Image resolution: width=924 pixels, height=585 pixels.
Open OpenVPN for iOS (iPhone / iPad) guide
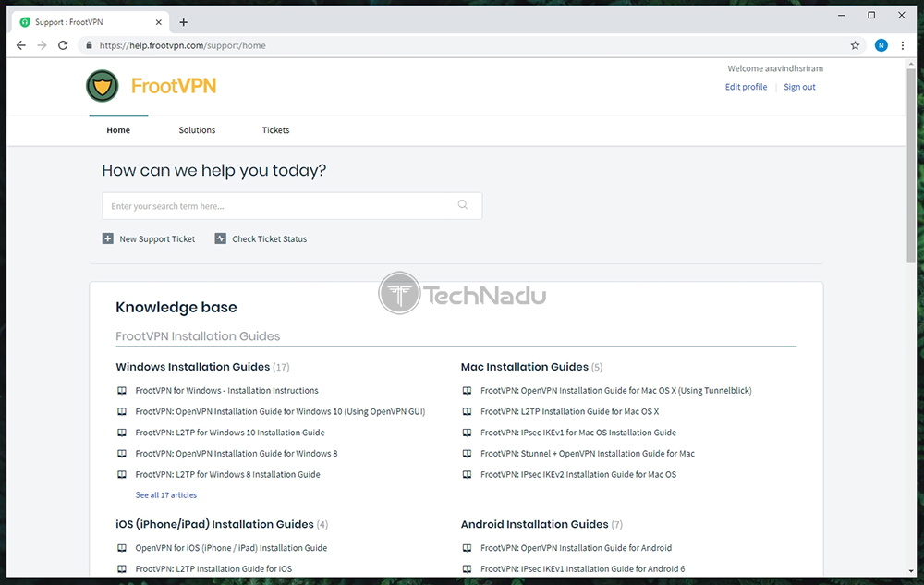[231, 548]
